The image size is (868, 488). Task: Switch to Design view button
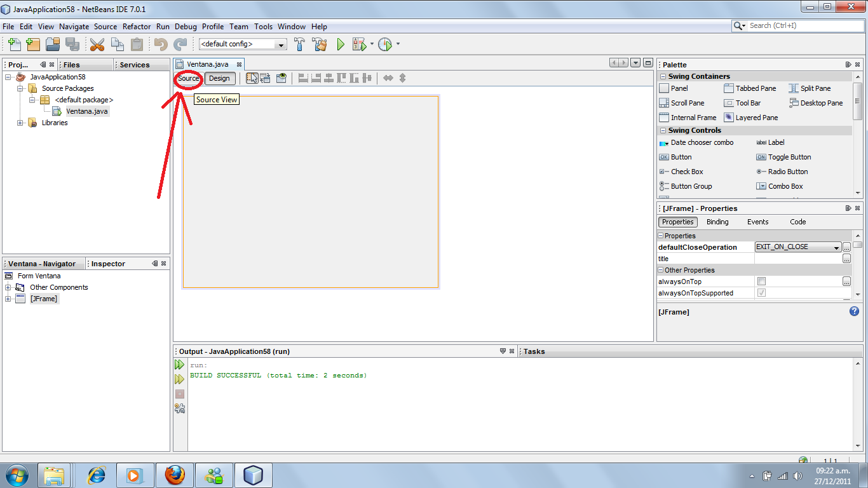219,78
